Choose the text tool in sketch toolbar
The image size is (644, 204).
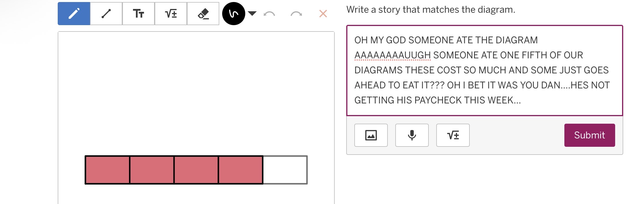pyautogui.click(x=138, y=14)
